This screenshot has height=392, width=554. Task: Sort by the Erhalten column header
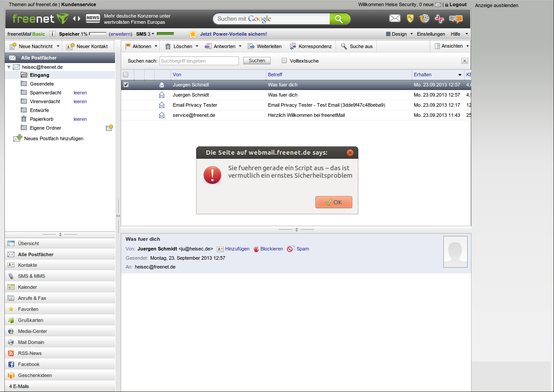coord(438,75)
